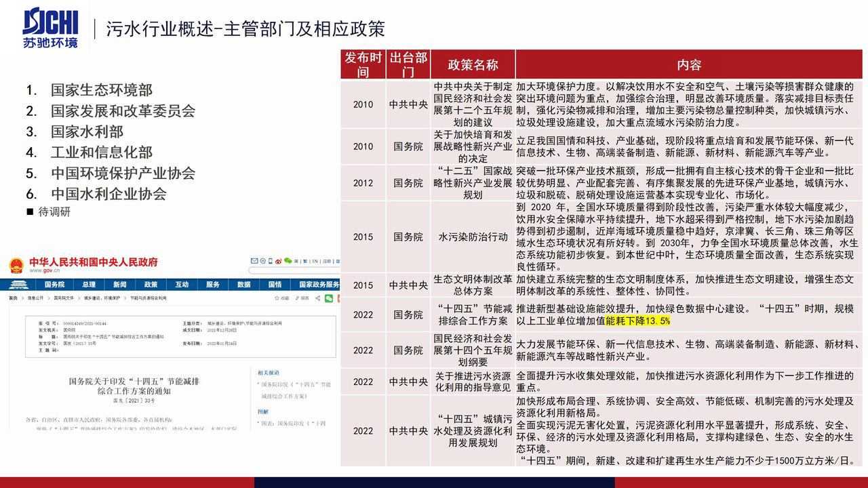Click the green WeChat share button near breadcrumb
Screen dimensions: 868x488
[329, 298]
